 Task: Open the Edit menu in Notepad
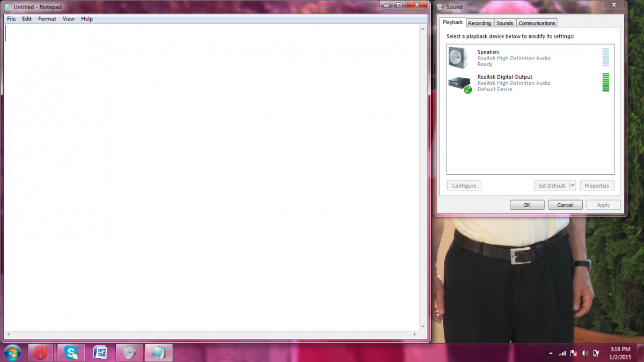coord(27,19)
